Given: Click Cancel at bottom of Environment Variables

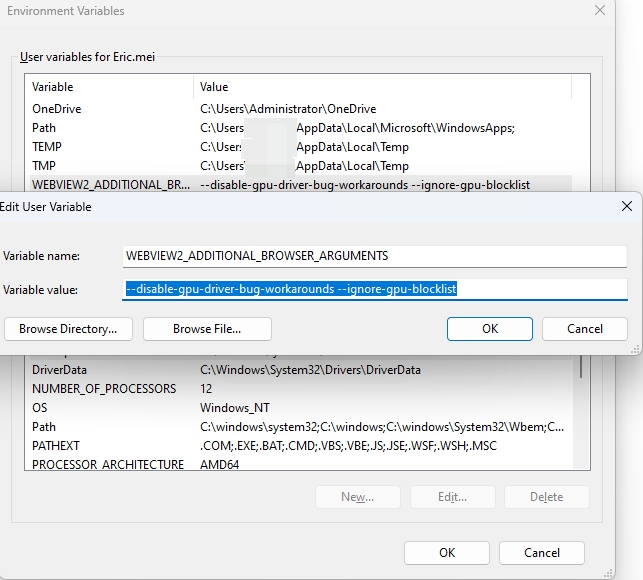Looking at the screenshot, I should click(x=542, y=553).
